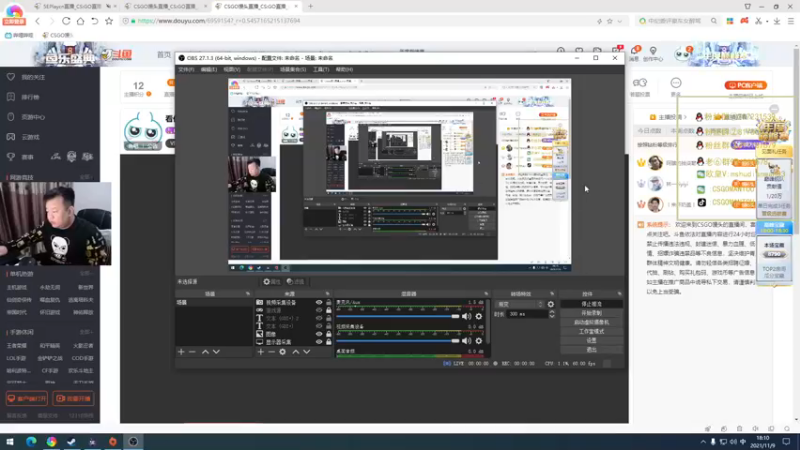Open OBS 设置 settings button
The width and height of the screenshot is (800, 450).
[x=591, y=340]
